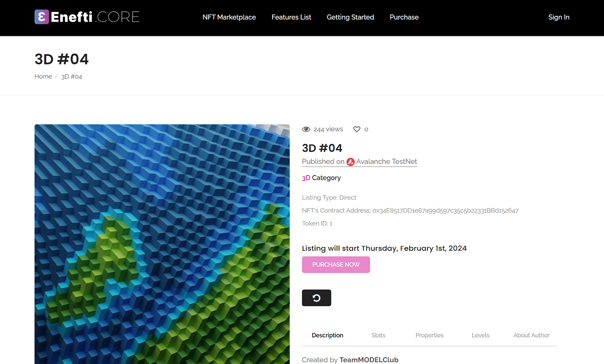This screenshot has height=364, width=604.
Task: Open the Features List menu item
Action: click(291, 17)
